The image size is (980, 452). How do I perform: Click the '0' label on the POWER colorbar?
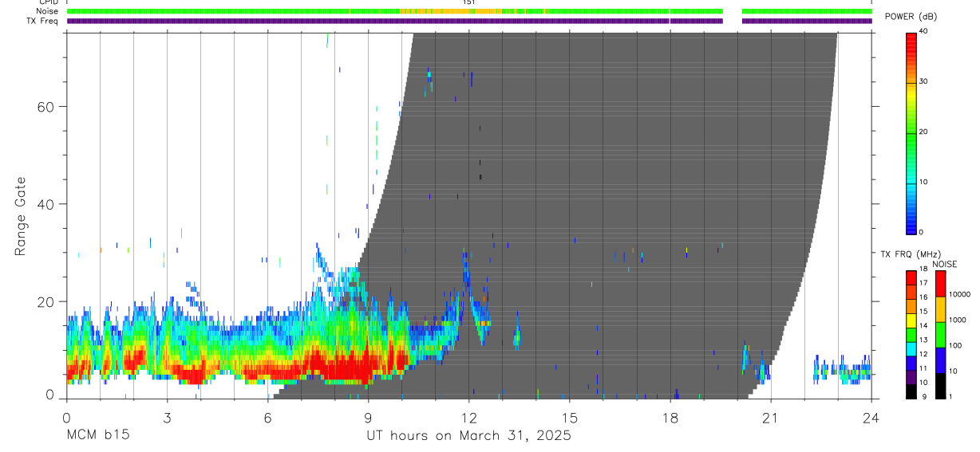[x=922, y=232]
